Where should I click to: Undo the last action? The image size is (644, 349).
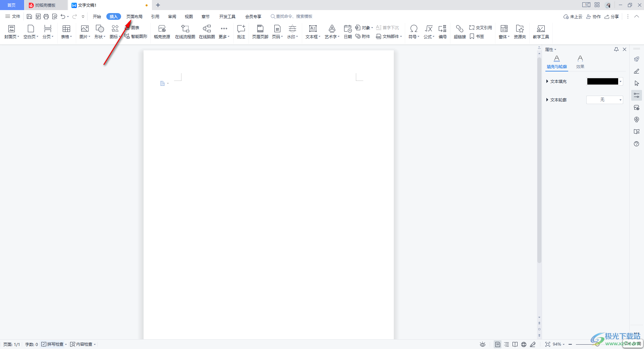tap(63, 16)
